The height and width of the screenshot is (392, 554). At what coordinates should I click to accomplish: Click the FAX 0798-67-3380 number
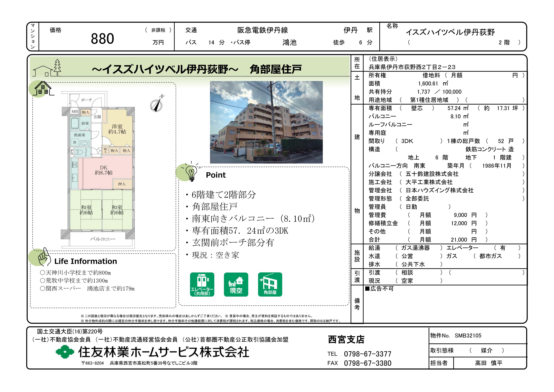(367, 363)
